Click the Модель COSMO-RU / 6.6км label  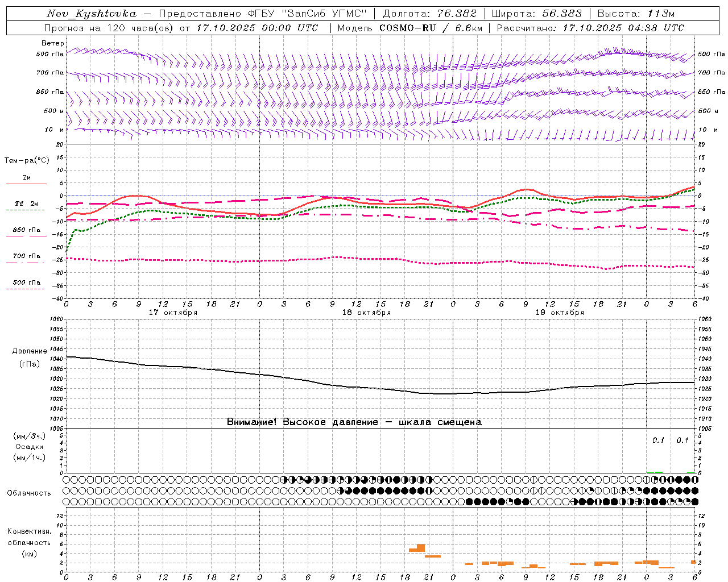click(x=409, y=28)
